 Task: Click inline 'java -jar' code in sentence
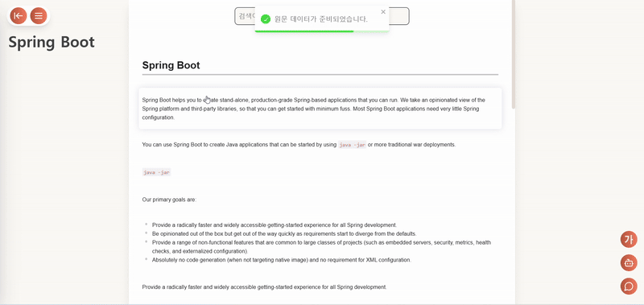[352, 145]
